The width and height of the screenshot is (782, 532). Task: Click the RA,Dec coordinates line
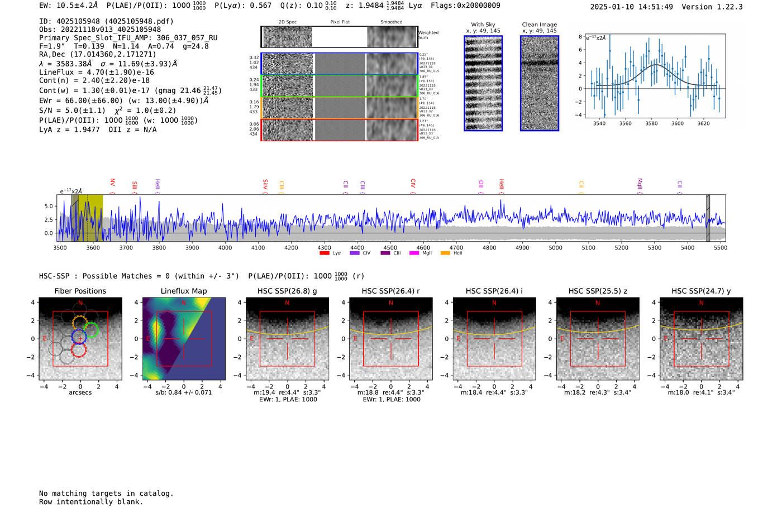98,54
